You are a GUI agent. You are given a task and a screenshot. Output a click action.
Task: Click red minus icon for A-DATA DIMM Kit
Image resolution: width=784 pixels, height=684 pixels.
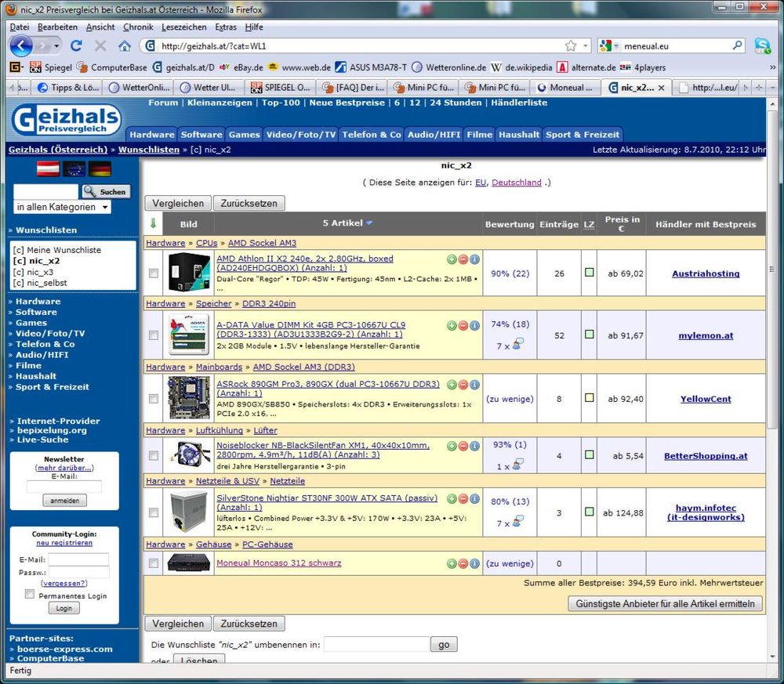[463, 325]
